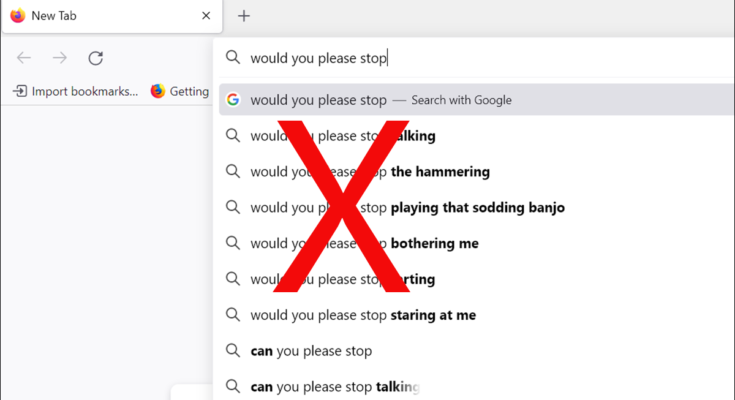Open a new tab with plus button
The height and width of the screenshot is (400, 735).
point(244,16)
